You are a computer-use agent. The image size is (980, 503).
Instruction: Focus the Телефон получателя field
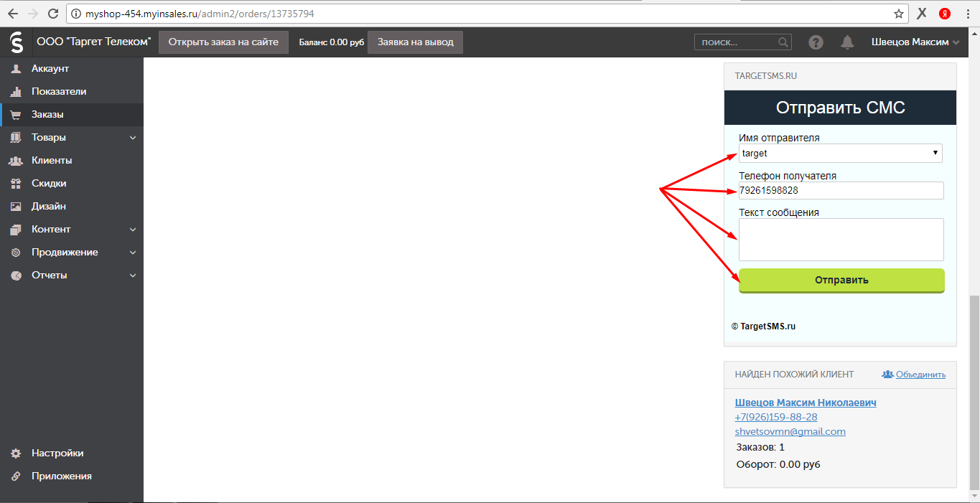pyautogui.click(x=841, y=190)
